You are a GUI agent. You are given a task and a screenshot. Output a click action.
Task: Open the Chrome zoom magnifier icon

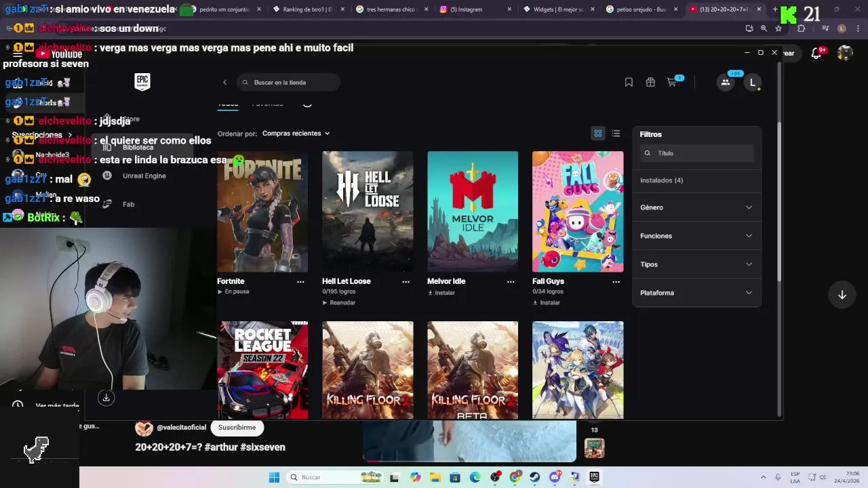[x=764, y=28]
